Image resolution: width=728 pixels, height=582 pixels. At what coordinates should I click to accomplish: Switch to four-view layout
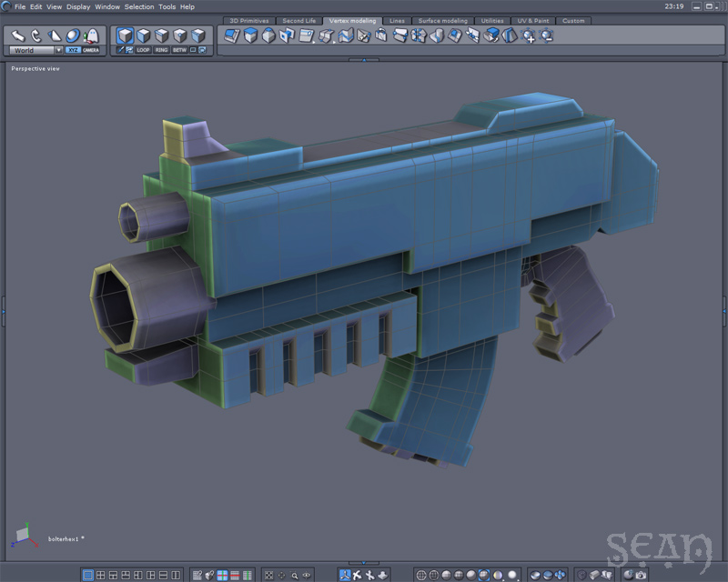click(x=100, y=576)
